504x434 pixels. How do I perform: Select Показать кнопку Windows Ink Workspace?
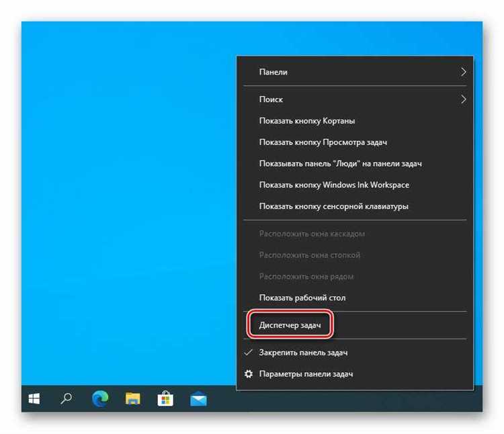[334, 185]
